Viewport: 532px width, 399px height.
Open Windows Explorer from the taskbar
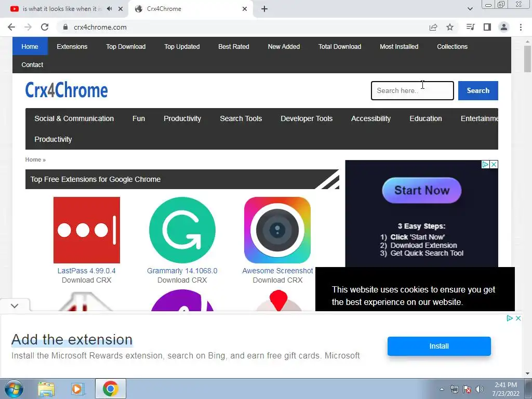coord(46,389)
